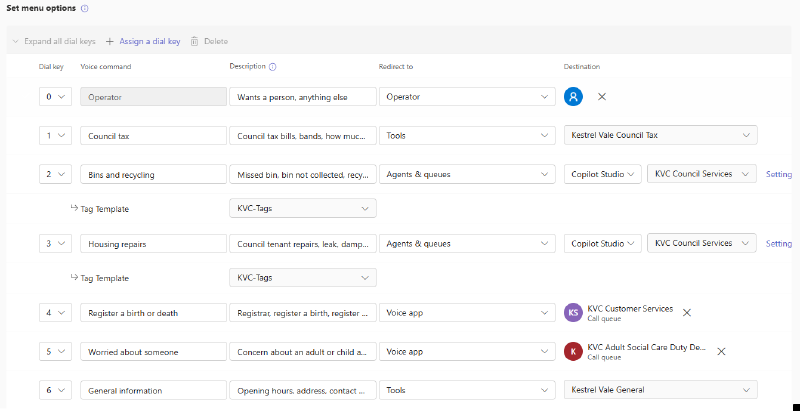
Task: Click the Delete button in toolbar
Action: (x=209, y=41)
